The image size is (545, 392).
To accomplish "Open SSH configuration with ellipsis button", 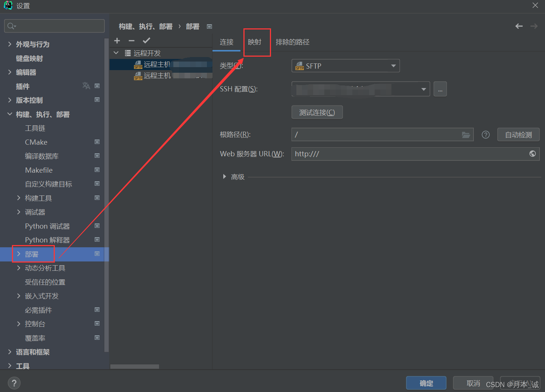I will (440, 89).
